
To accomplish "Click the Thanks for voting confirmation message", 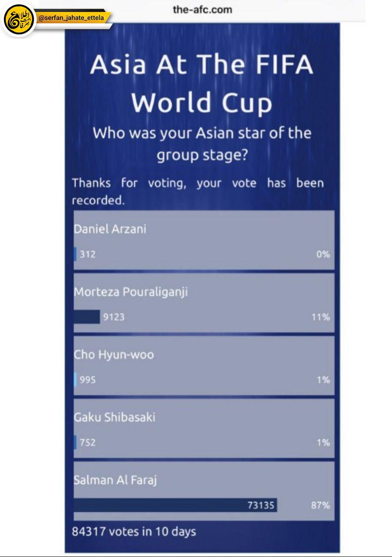I will 198,191.
